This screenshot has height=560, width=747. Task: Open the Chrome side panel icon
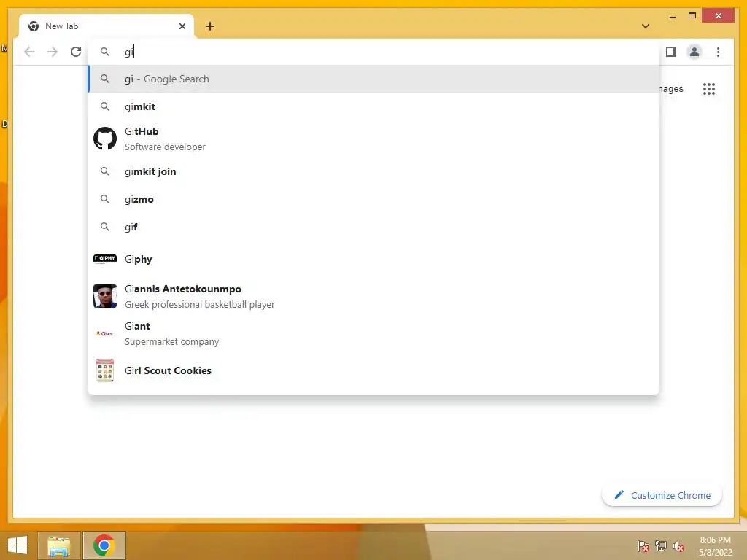point(671,52)
